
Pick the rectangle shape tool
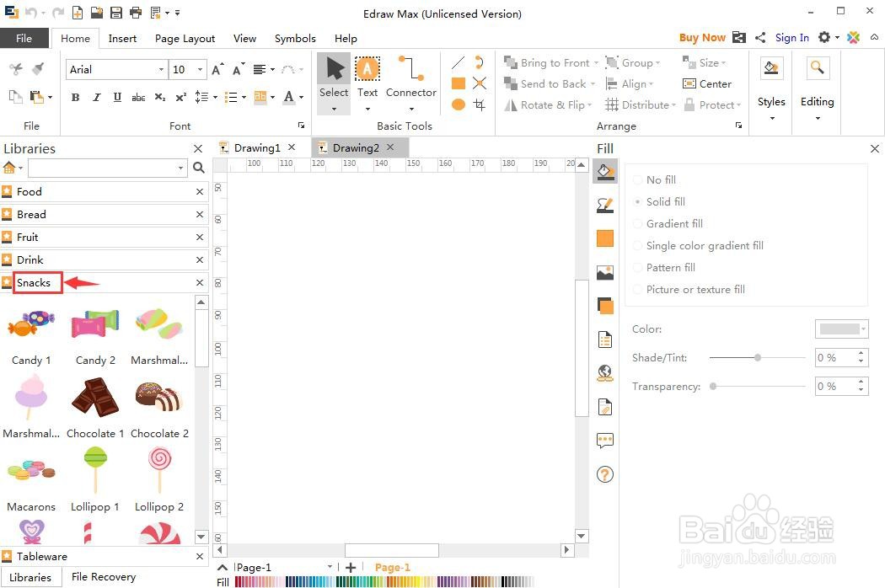[x=459, y=83]
